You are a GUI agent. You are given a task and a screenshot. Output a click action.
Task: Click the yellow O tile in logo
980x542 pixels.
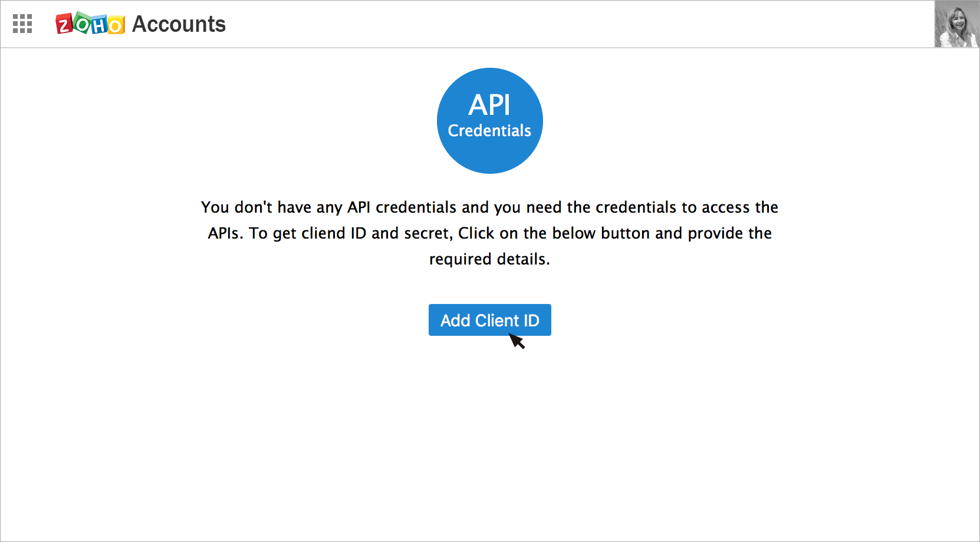coord(116,25)
